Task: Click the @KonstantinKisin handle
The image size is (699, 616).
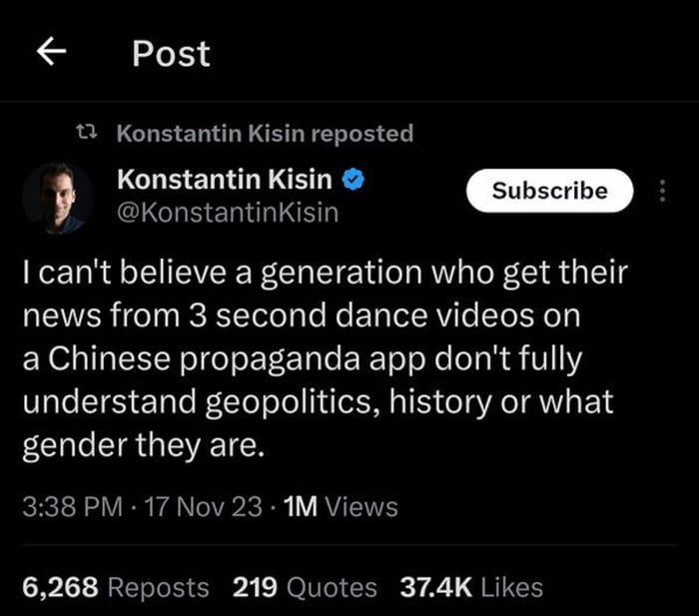Action: click(228, 213)
